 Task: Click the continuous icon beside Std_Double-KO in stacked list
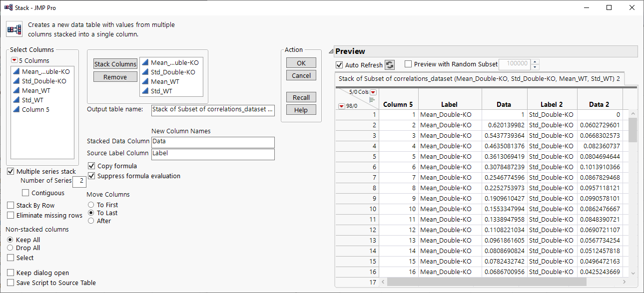145,72
